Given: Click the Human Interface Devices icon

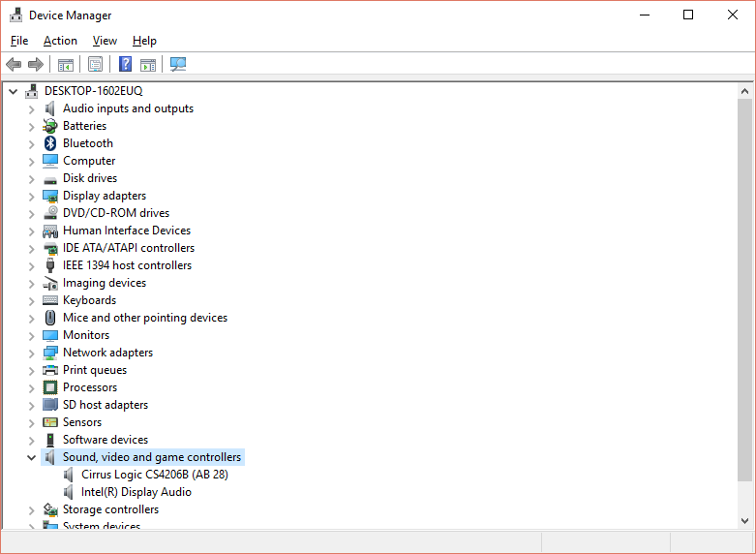Looking at the screenshot, I should (50, 231).
